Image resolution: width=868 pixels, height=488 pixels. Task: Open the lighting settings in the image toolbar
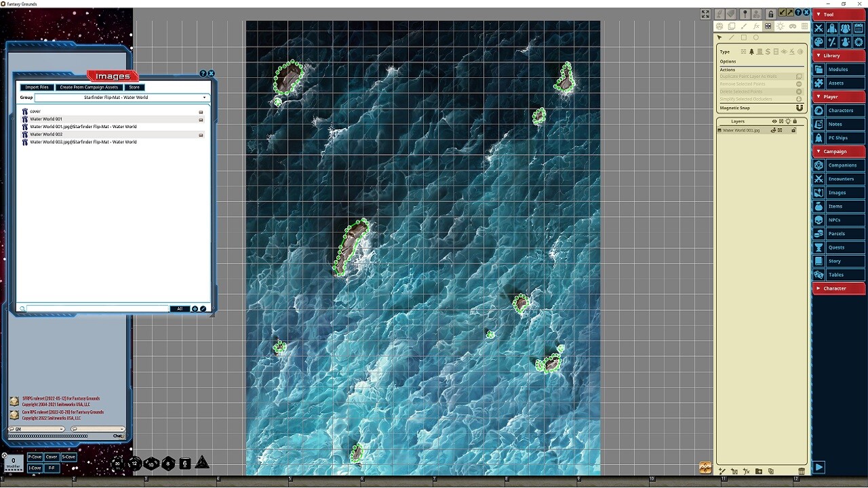tap(781, 26)
